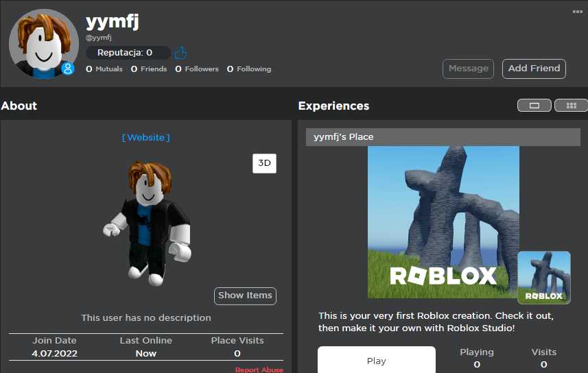Viewport: 588px width, 373px height.
Task: Click the yymfj's Place title bar
Action: pos(443,137)
